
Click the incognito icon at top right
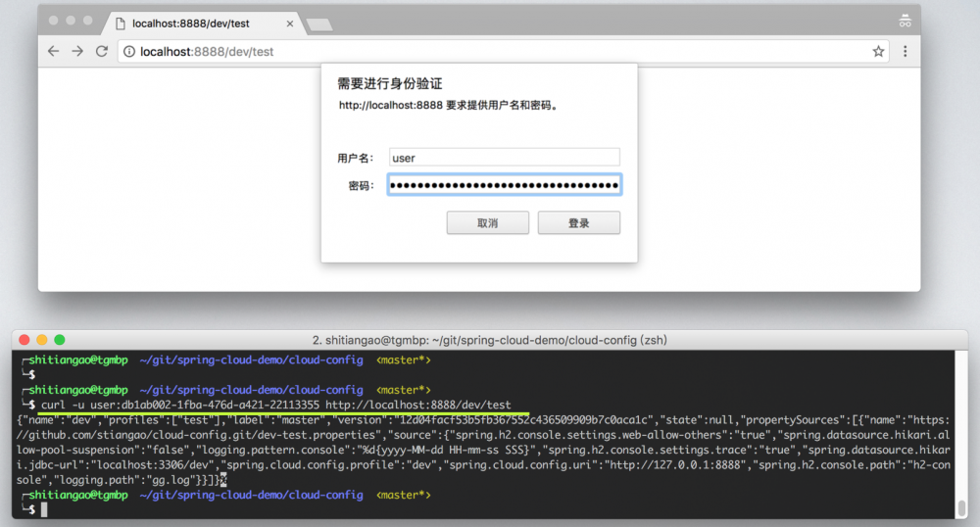tap(905, 21)
